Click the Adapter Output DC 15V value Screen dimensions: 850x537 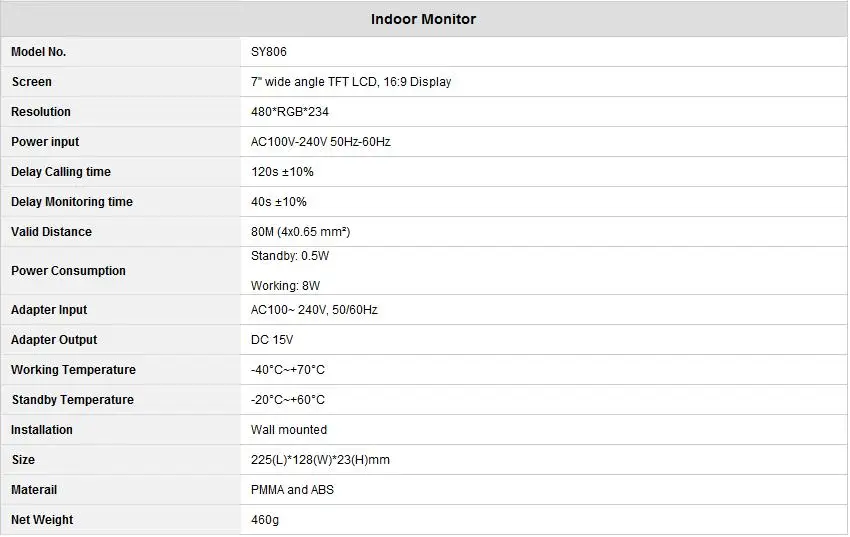pos(272,340)
